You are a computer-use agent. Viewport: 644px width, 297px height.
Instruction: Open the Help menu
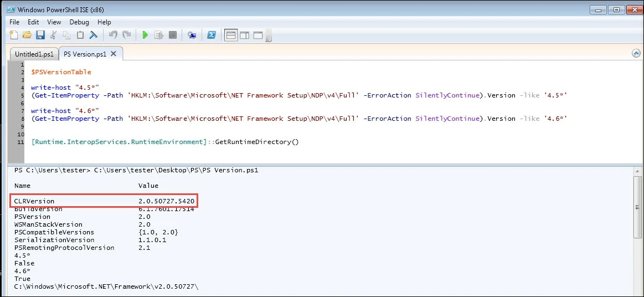tap(104, 22)
